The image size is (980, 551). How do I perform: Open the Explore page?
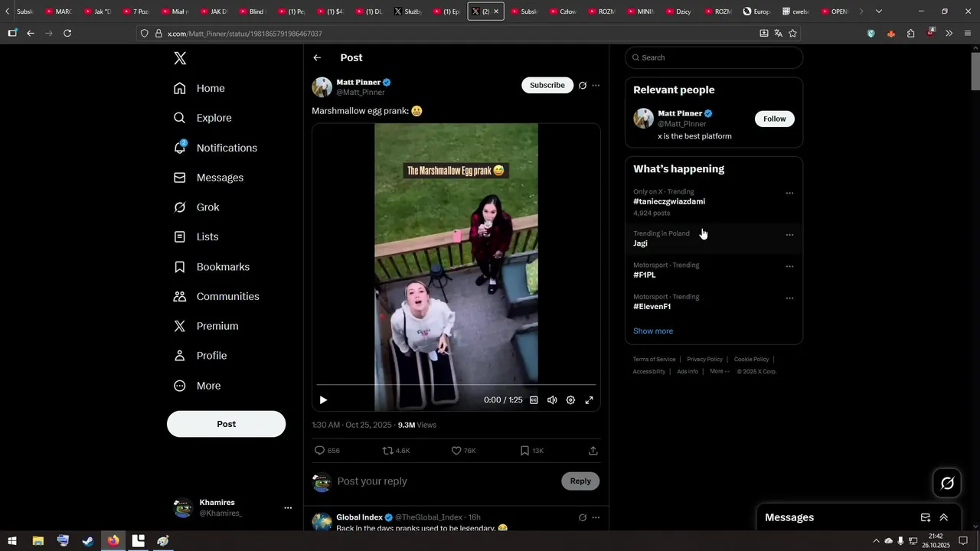203,118
